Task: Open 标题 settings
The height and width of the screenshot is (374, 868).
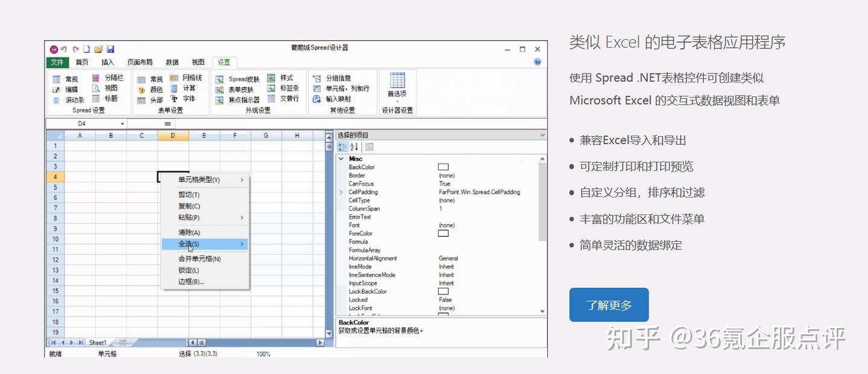Action: coord(105,98)
